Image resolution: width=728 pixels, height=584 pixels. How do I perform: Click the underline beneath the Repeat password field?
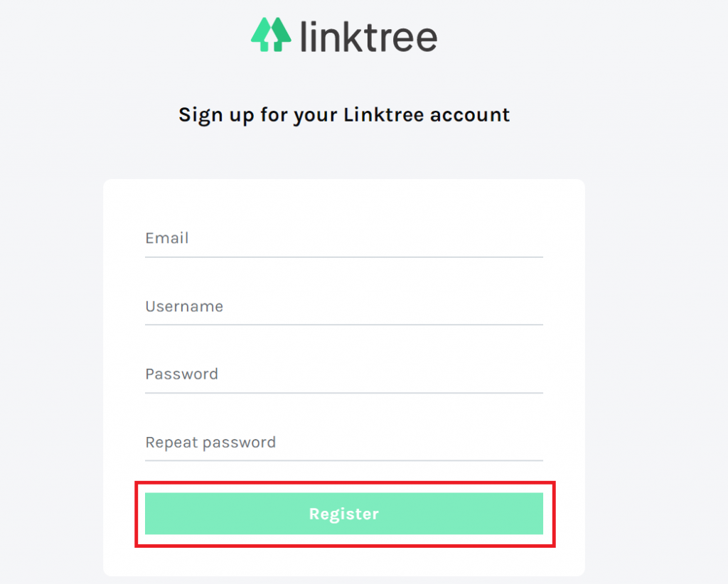[x=344, y=460]
